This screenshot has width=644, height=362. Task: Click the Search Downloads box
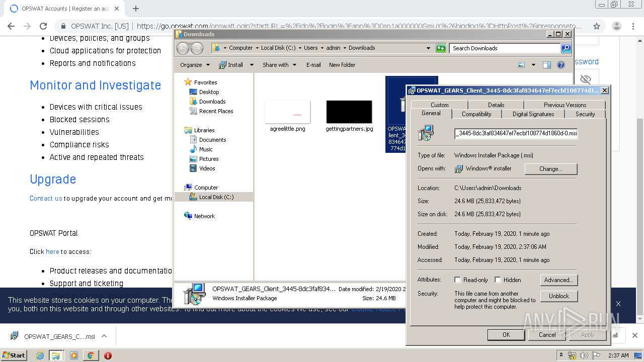[x=505, y=48]
